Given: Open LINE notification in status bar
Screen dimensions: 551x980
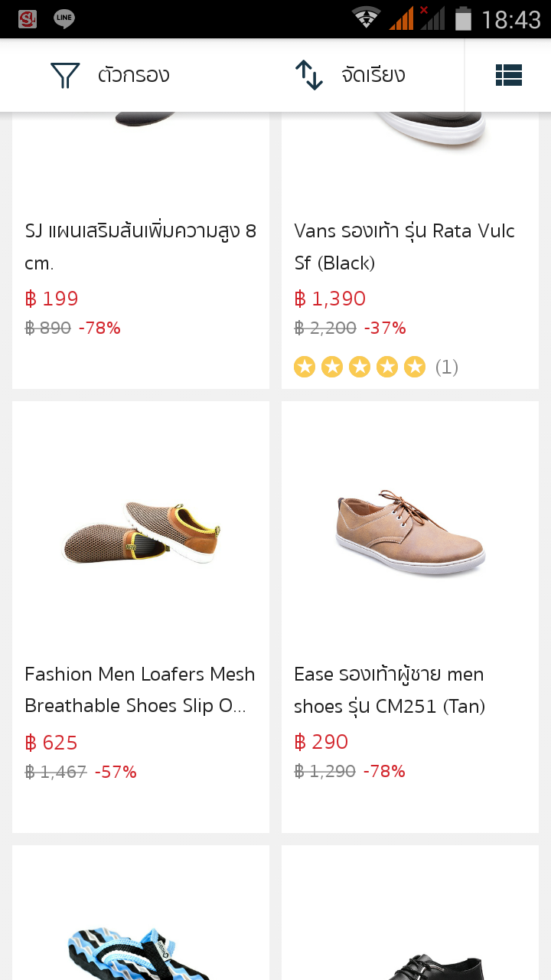Looking at the screenshot, I should 64,19.
